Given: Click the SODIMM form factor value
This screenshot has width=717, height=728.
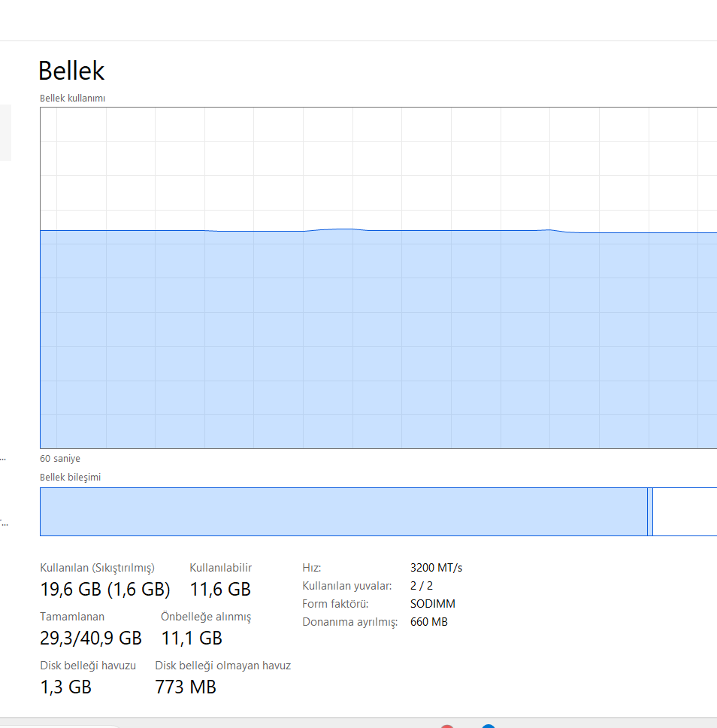Looking at the screenshot, I should (432, 604).
